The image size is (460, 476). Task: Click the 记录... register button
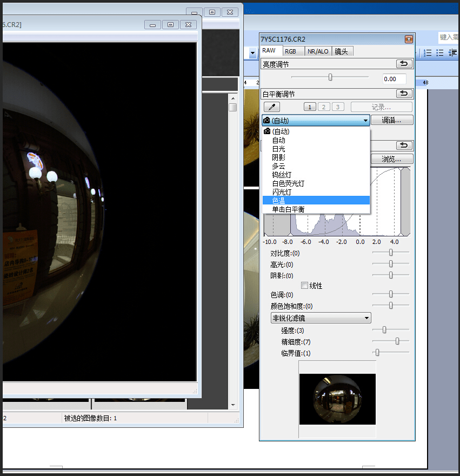point(382,107)
